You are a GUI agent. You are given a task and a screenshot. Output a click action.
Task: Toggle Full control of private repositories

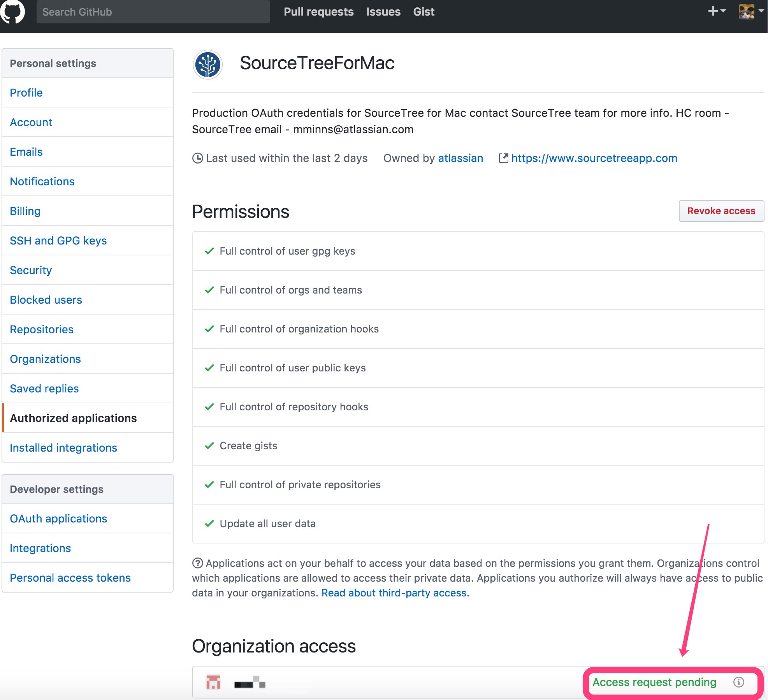coord(210,485)
